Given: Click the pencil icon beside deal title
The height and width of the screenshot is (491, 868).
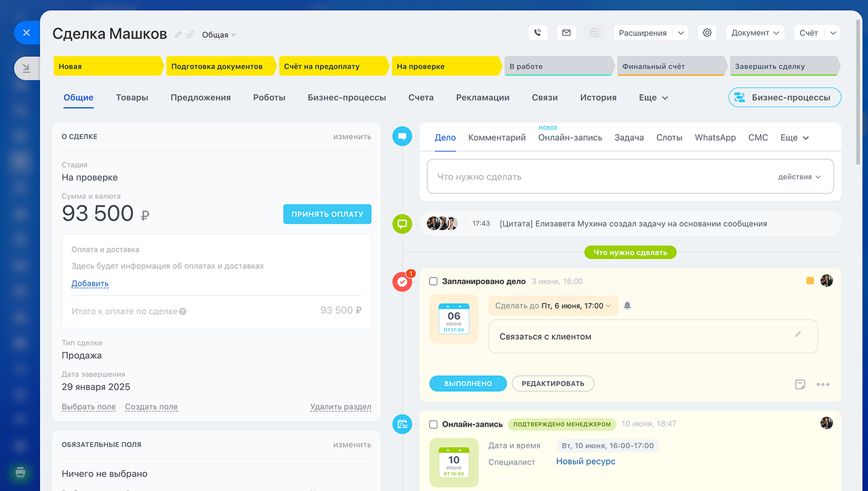Looking at the screenshot, I should pyautogui.click(x=178, y=35).
